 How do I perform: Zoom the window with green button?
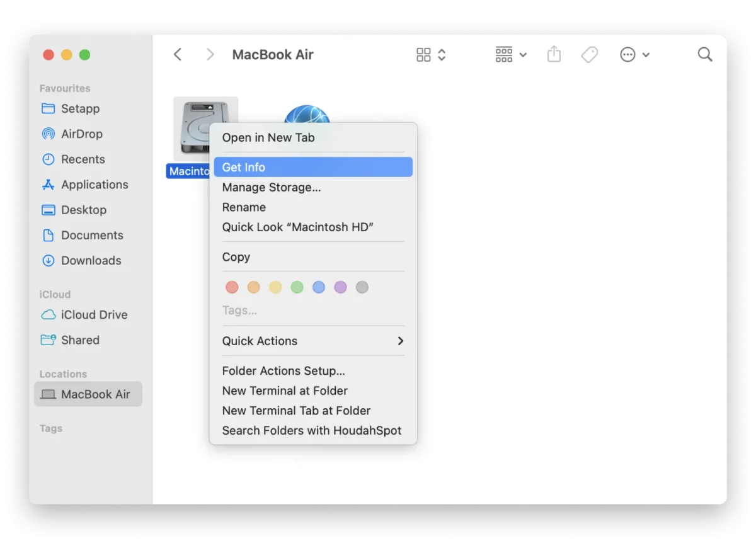pyautogui.click(x=84, y=55)
